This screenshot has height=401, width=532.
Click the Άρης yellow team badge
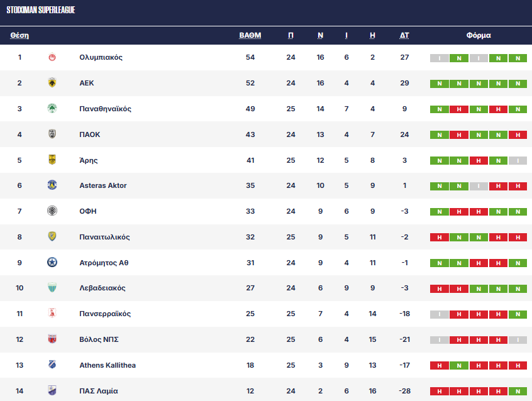tap(52, 160)
